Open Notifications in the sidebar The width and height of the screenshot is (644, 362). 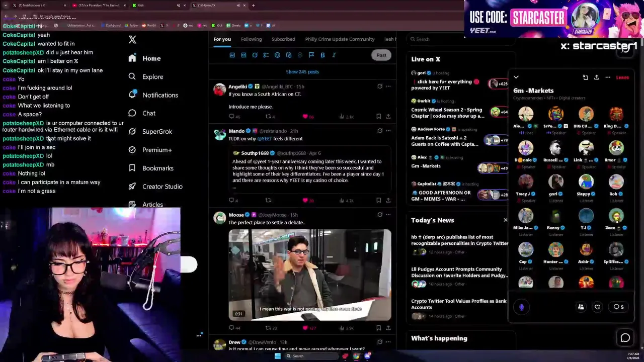(x=153, y=95)
